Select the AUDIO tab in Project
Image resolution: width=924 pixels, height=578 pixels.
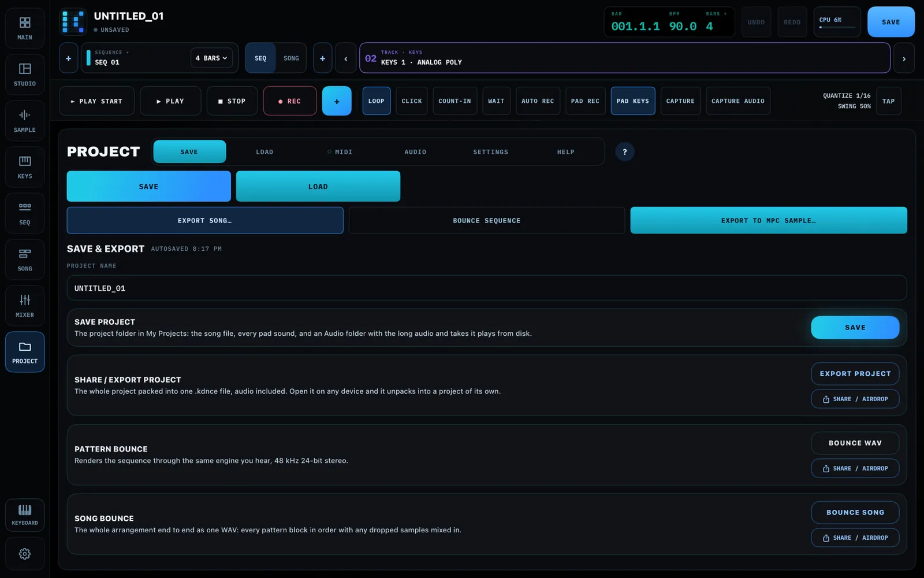(x=415, y=152)
